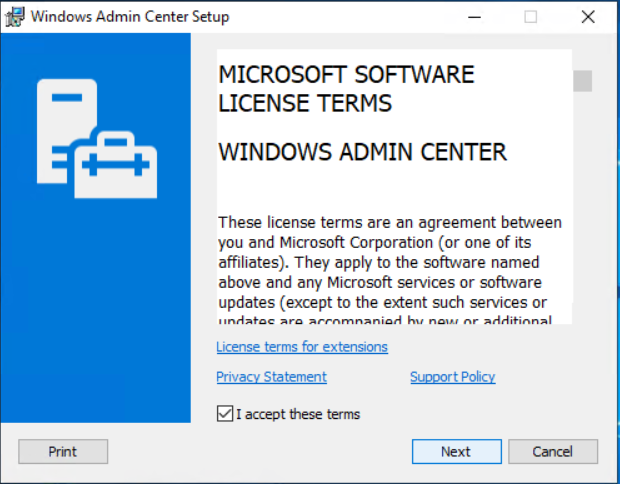Grab the license text scrollbar thumb
Viewport: 620px width, 484px height.
tap(582, 81)
